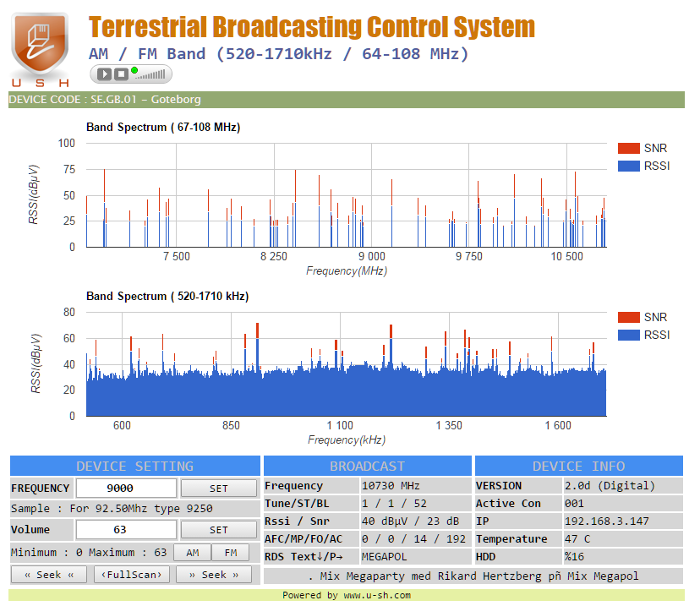Click the Minimum : 0 Maximum : 63 label

89,553
